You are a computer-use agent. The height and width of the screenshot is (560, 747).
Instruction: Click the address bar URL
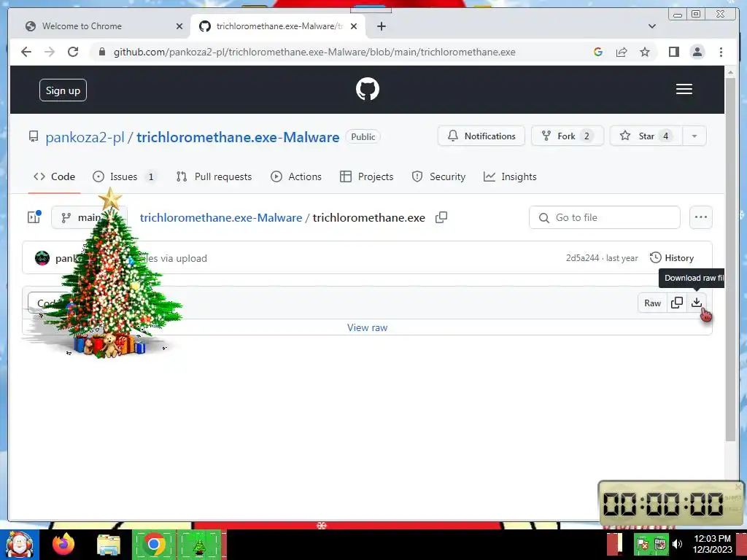pyautogui.click(x=314, y=52)
